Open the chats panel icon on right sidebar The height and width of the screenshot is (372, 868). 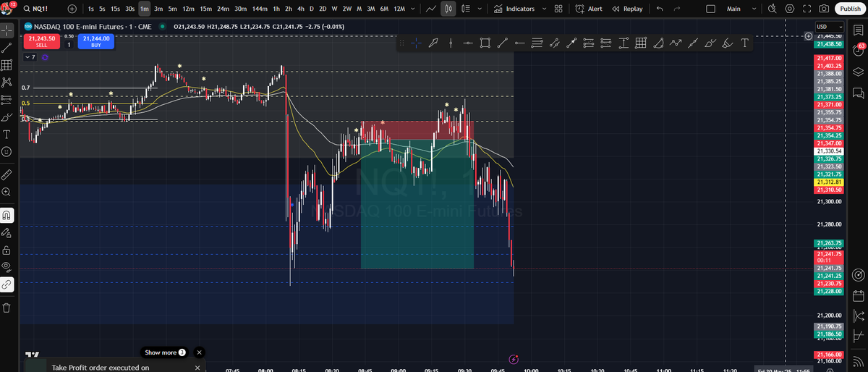(859, 93)
